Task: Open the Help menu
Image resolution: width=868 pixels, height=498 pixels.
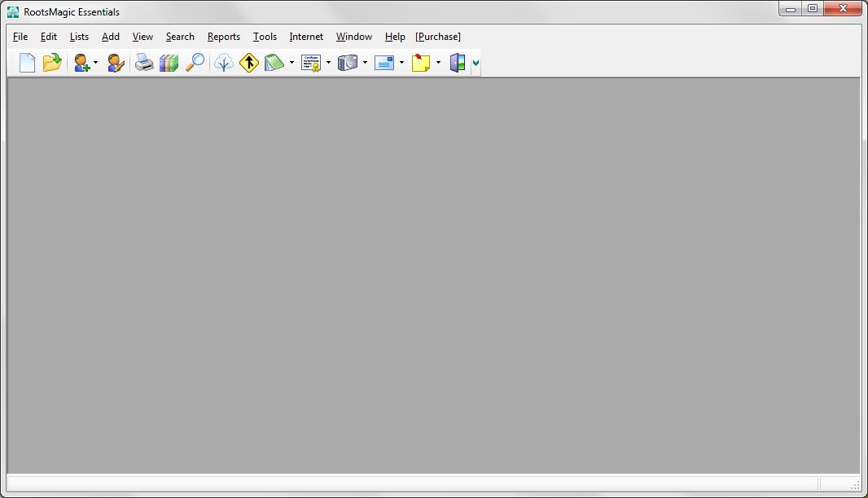Action: (394, 37)
